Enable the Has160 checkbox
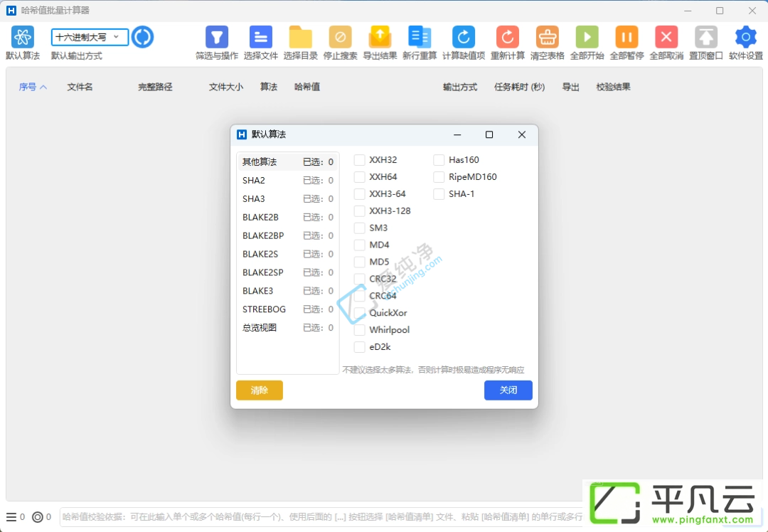The image size is (768, 532). click(439, 160)
